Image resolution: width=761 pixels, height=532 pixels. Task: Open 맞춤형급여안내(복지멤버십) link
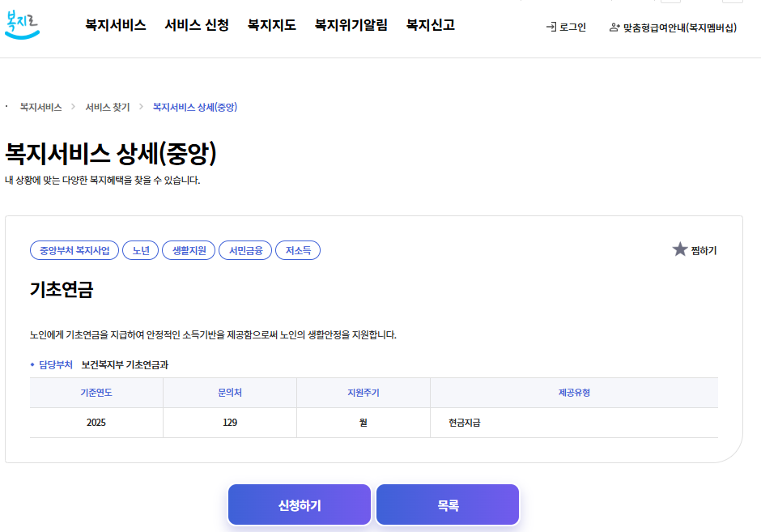(679, 28)
